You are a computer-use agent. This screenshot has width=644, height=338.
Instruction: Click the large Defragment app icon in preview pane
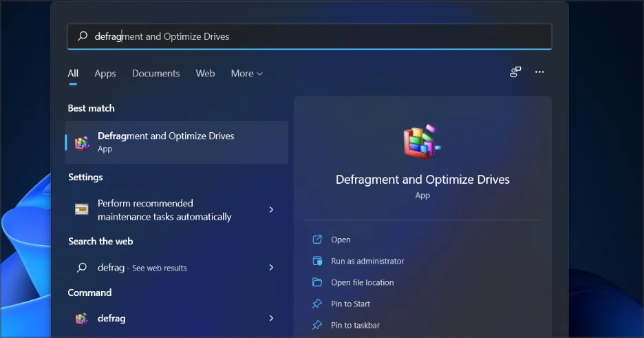[x=422, y=142]
